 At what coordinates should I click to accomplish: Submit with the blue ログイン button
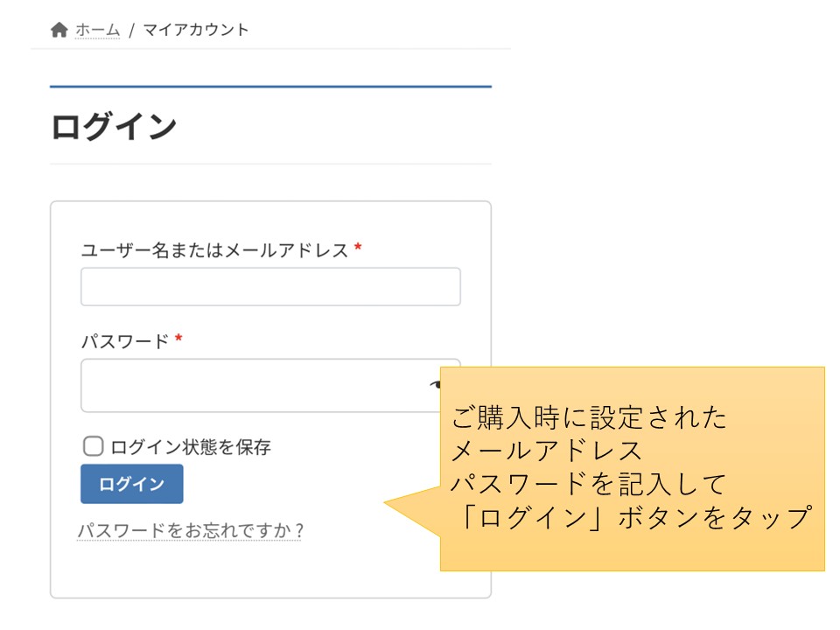(132, 484)
